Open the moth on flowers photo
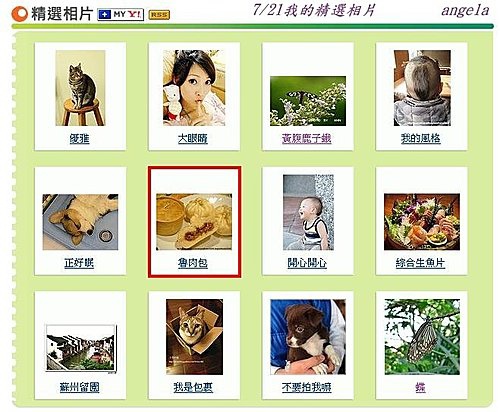The height and width of the screenshot is (412, 500). coord(308,101)
